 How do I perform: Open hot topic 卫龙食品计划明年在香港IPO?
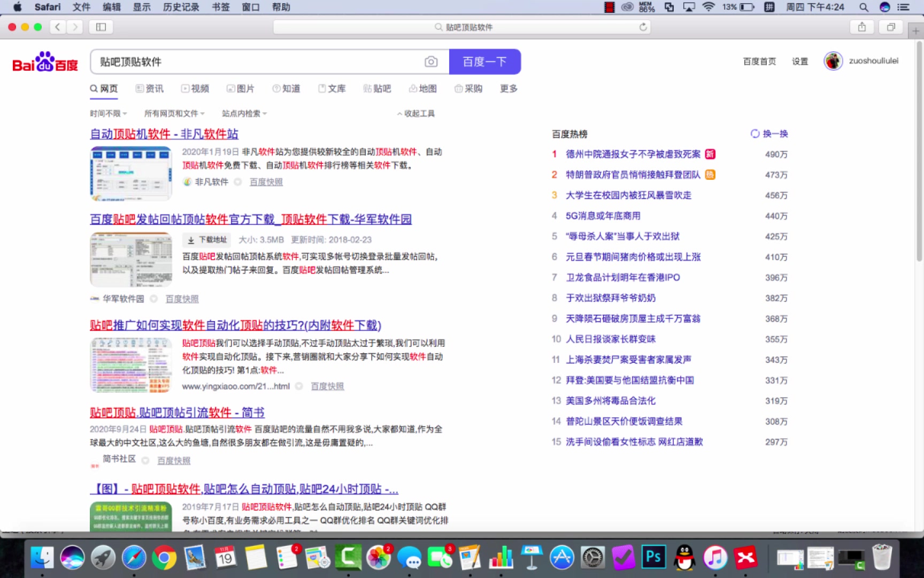pos(623,277)
